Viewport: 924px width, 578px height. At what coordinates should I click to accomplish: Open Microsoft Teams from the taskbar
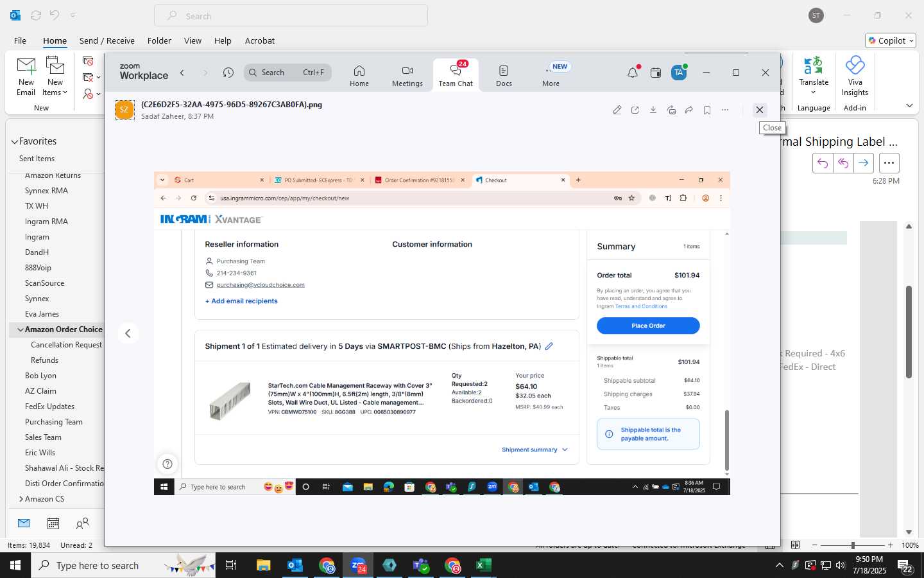coord(421,565)
